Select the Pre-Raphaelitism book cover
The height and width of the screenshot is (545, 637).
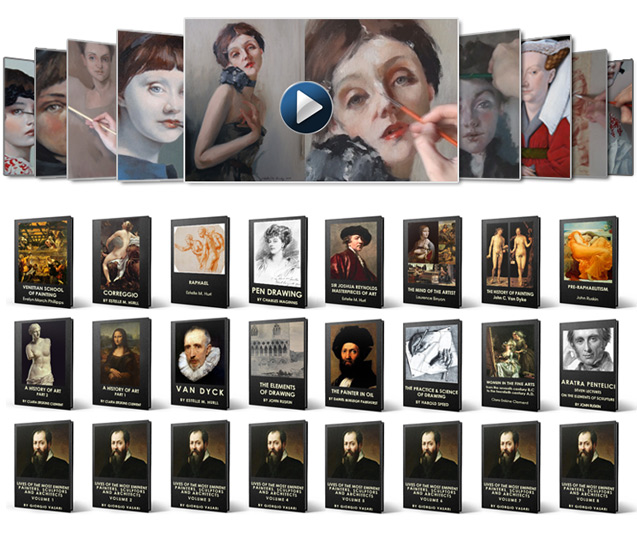589,262
